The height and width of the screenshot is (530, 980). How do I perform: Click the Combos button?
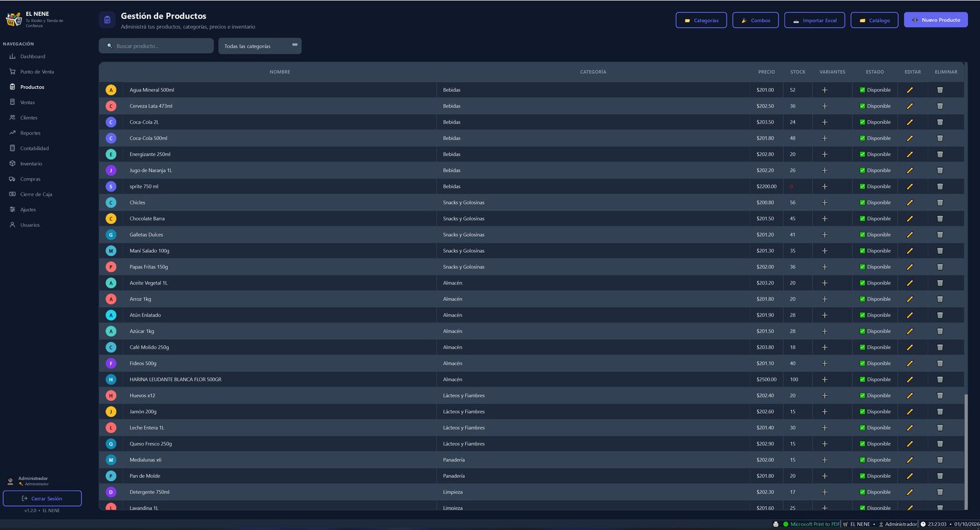[x=755, y=20]
